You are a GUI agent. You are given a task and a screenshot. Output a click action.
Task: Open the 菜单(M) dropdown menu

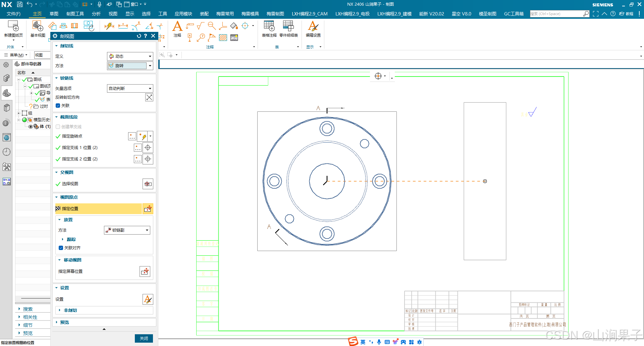(x=16, y=55)
